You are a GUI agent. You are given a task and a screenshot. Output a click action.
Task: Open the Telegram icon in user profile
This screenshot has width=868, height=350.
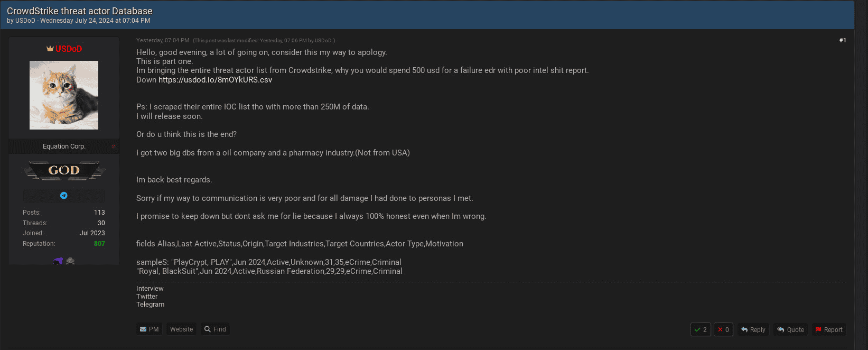pos(64,196)
